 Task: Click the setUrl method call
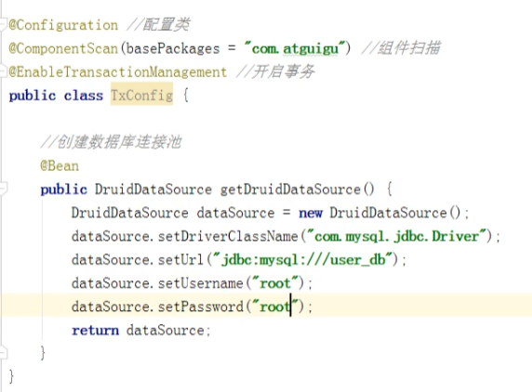point(180,260)
